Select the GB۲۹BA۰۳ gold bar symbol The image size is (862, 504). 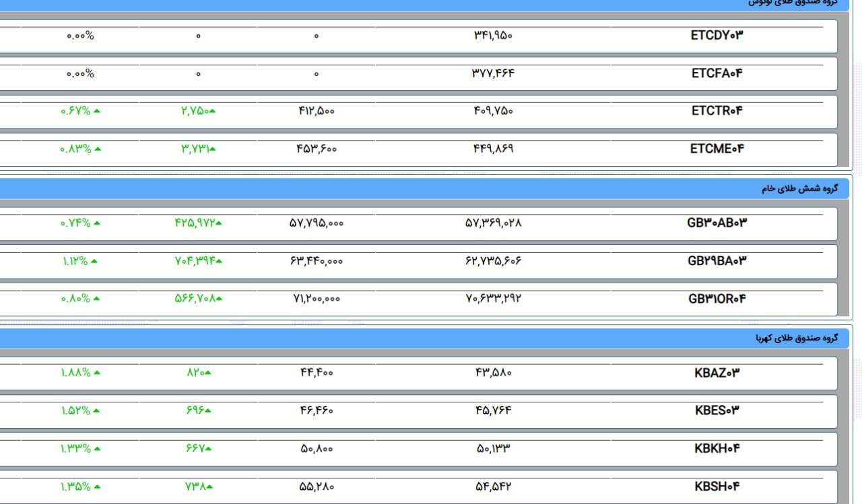click(717, 260)
